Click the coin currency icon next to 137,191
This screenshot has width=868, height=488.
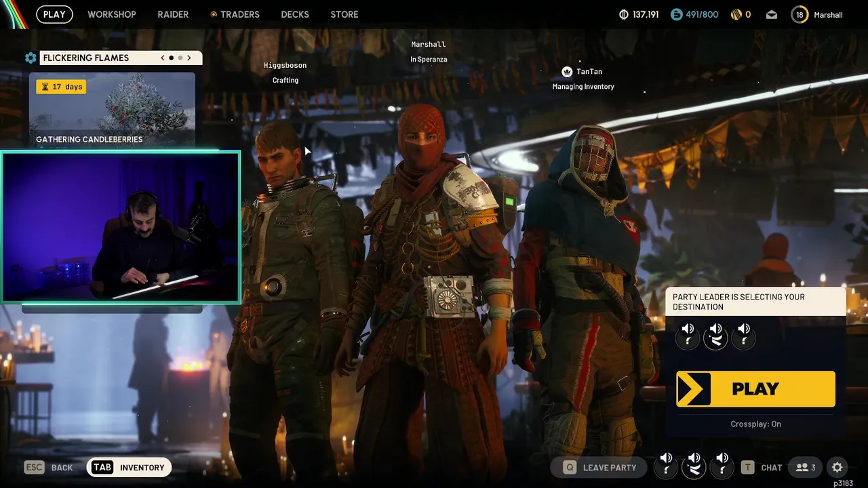[624, 14]
